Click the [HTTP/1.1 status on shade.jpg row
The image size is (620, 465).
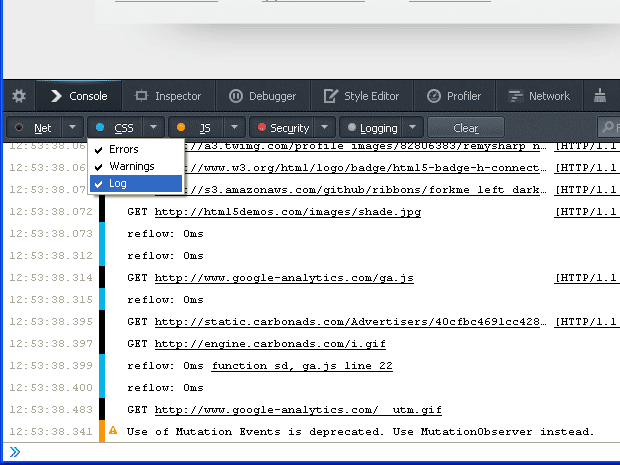(x=586, y=212)
